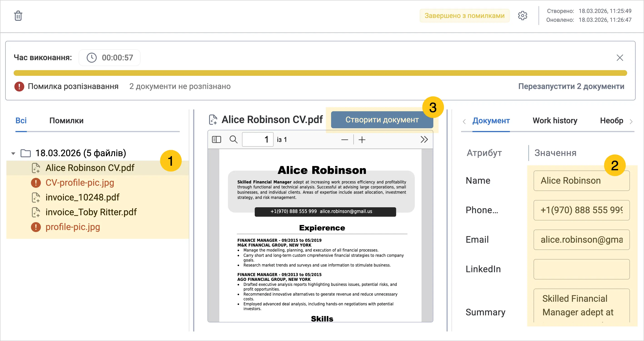Open more tools double-chevron in viewer
The width and height of the screenshot is (644, 341).
pyautogui.click(x=424, y=139)
